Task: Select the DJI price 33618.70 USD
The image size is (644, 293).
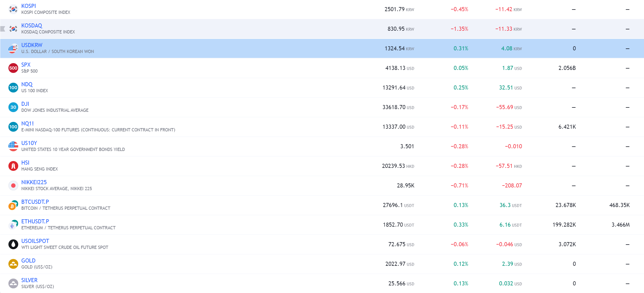Action: coord(398,107)
